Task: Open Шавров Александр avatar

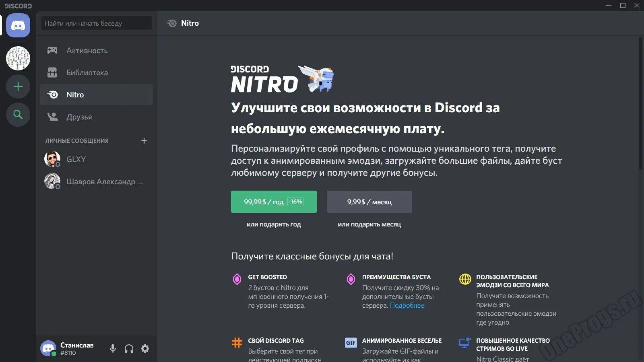Action: 52,181
